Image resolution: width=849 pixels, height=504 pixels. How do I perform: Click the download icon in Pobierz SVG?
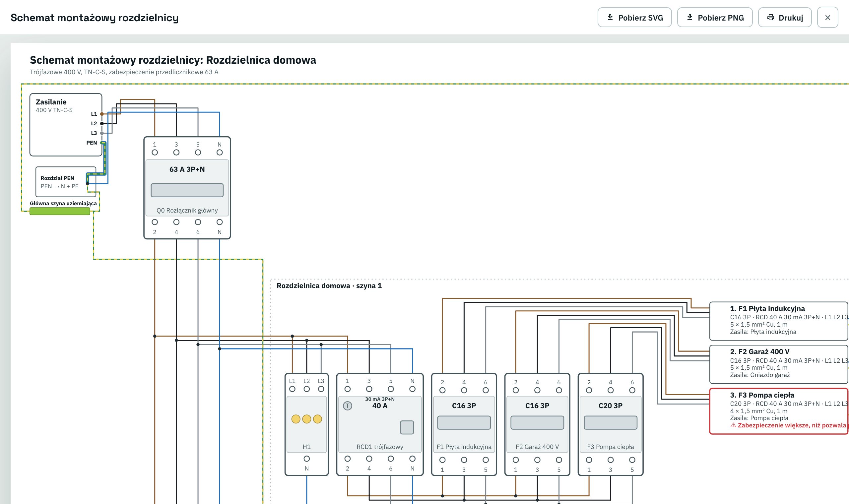[610, 17]
